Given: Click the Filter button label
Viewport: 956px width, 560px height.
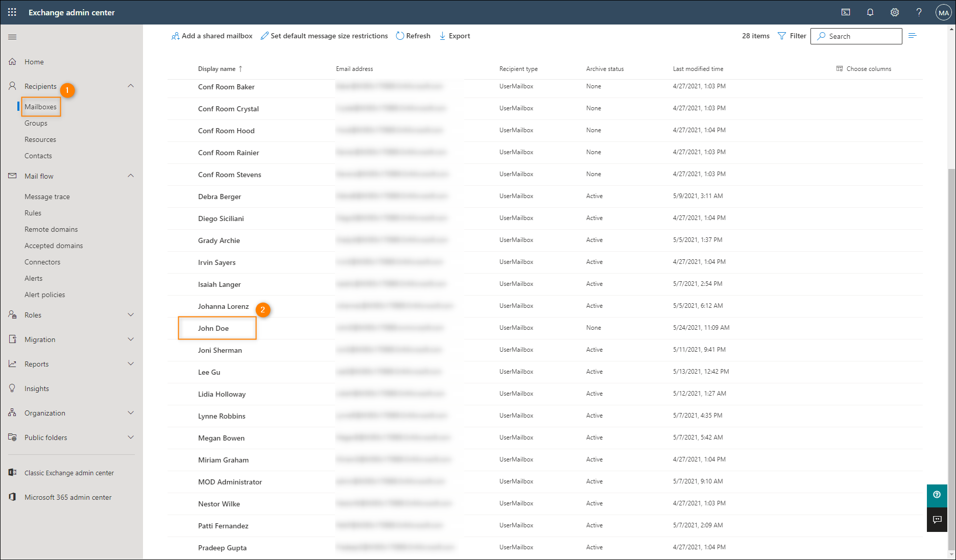Looking at the screenshot, I should pos(798,36).
